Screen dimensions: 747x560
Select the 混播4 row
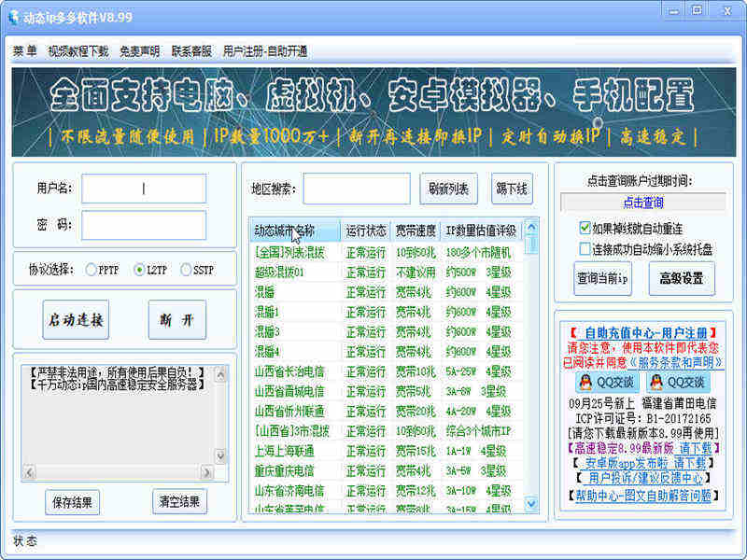tap(386, 352)
